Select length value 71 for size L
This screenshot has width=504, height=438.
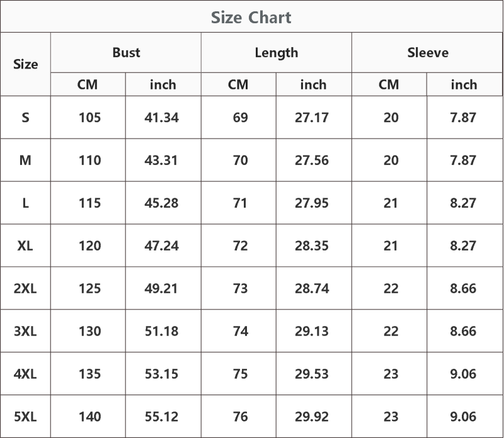[240, 203]
